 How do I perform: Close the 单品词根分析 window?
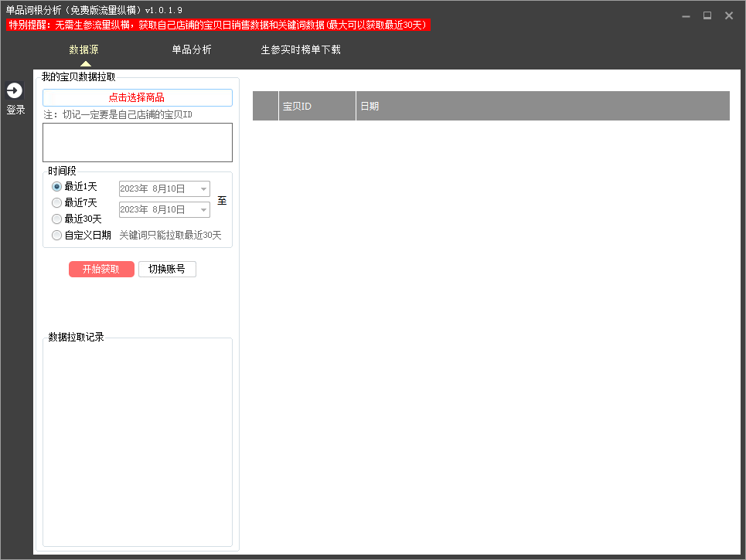coord(728,15)
